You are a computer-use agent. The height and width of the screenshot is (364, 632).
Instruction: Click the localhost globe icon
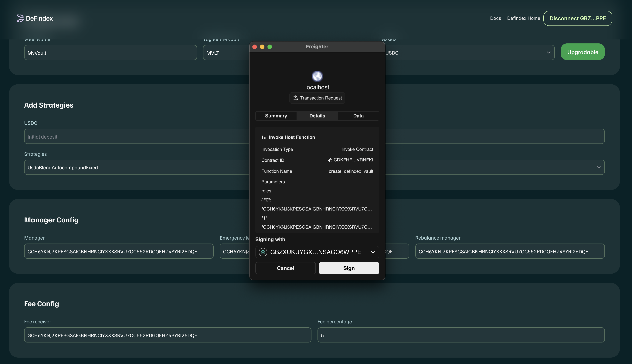[317, 76]
